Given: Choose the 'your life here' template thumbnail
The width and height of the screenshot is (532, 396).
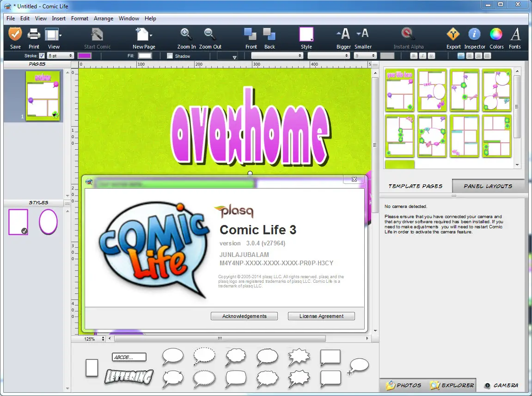Looking at the screenshot, I should point(400,91).
